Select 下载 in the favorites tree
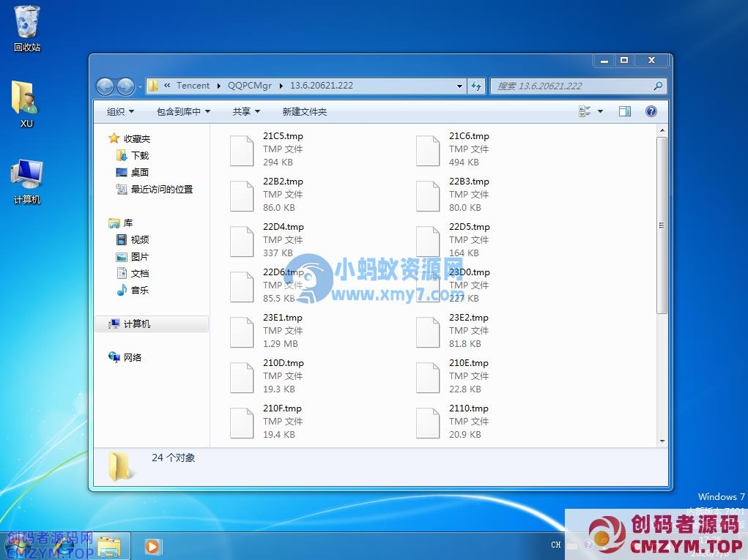Viewport: 748px width, 560px height. [140, 155]
